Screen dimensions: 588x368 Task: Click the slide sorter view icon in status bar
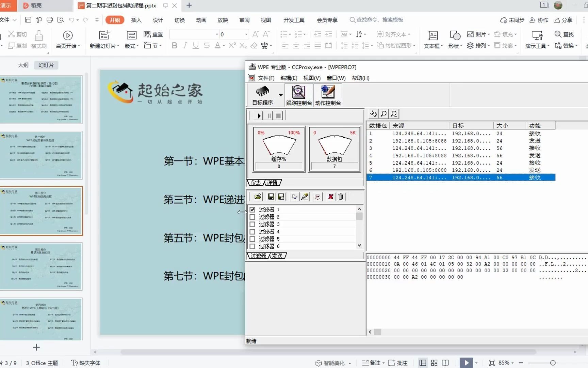click(x=434, y=363)
